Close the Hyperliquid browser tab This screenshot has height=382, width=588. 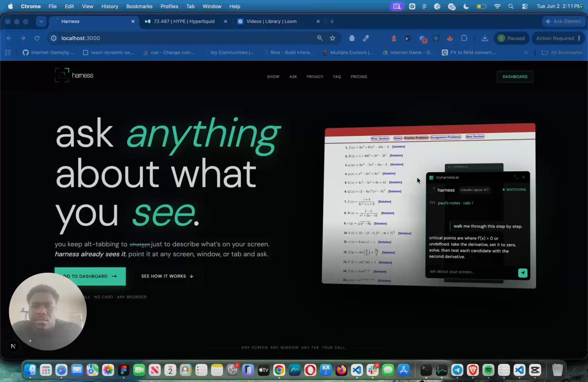pyautogui.click(x=225, y=22)
